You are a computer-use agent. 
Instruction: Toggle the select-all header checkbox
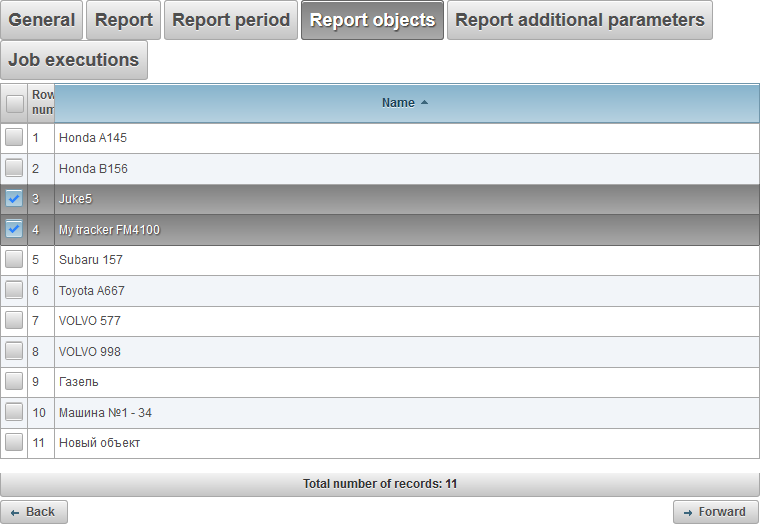14,103
